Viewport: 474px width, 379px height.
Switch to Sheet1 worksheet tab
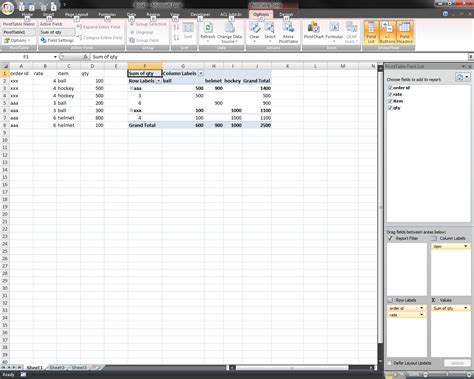(x=35, y=367)
